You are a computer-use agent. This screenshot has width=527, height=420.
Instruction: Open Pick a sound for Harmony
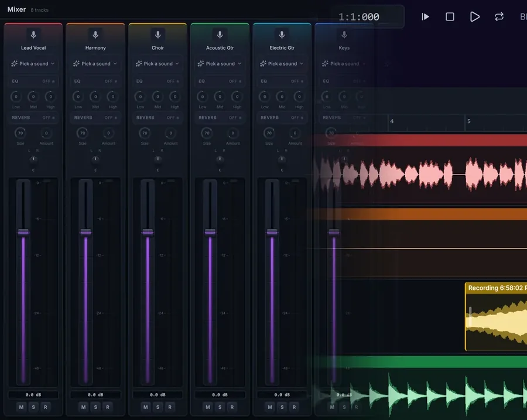coord(95,63)
